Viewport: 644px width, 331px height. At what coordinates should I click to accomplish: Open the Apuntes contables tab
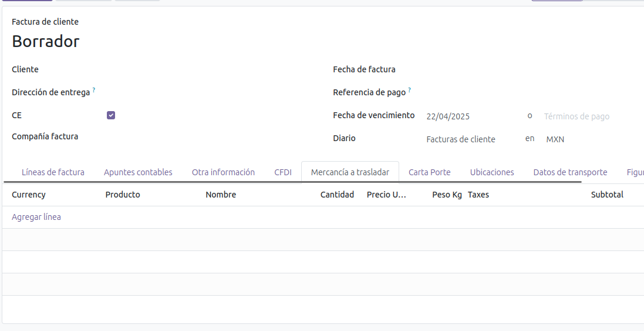(x=138, y=172)
